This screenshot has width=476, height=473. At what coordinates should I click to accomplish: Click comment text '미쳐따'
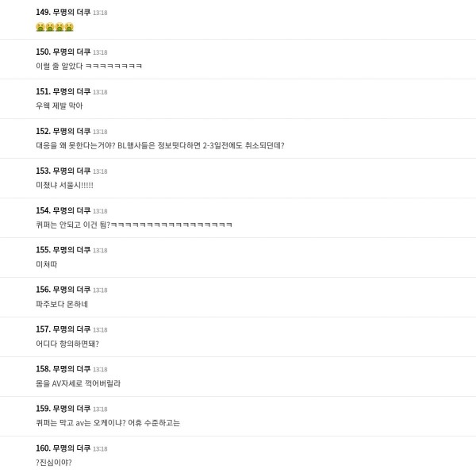(47, 264)
